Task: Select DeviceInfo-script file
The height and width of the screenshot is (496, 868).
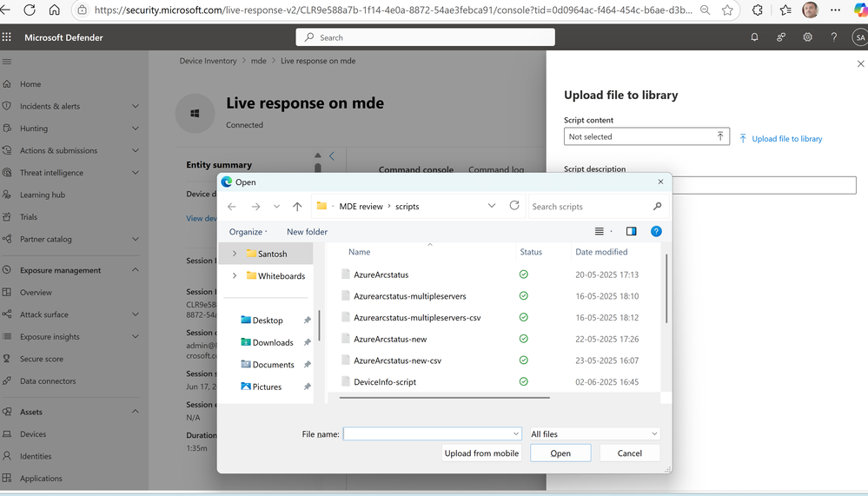Action: pos(385,382)
